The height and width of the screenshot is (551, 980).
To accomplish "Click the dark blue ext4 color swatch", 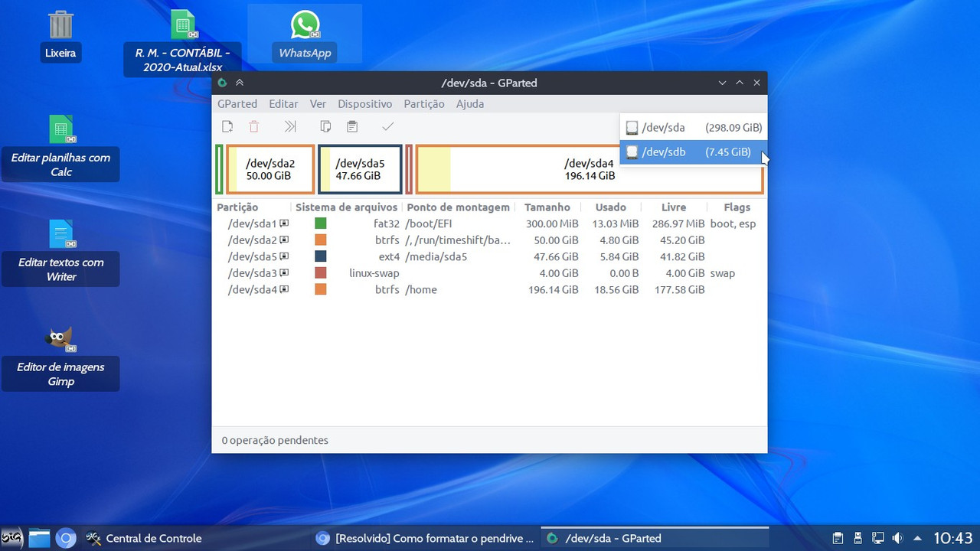I will pyautogui.click(x=321, y=256).
